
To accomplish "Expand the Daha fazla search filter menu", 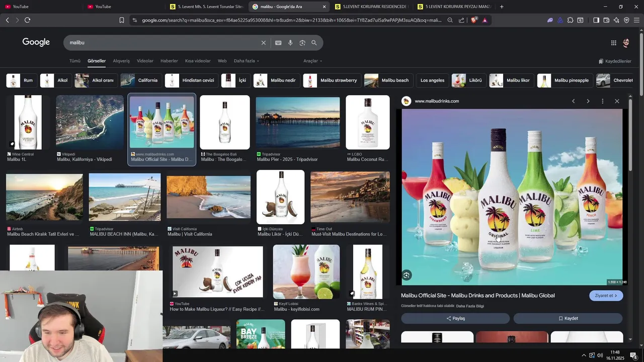I will [x=246, y=61].
